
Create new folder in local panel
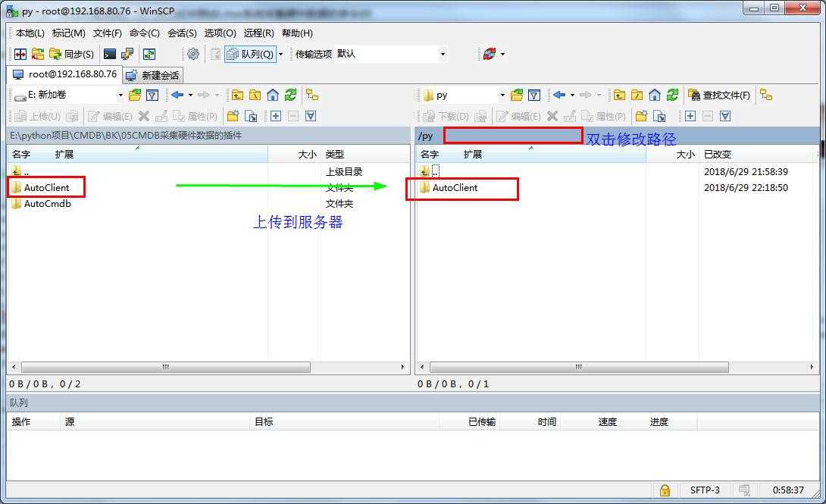233,116
